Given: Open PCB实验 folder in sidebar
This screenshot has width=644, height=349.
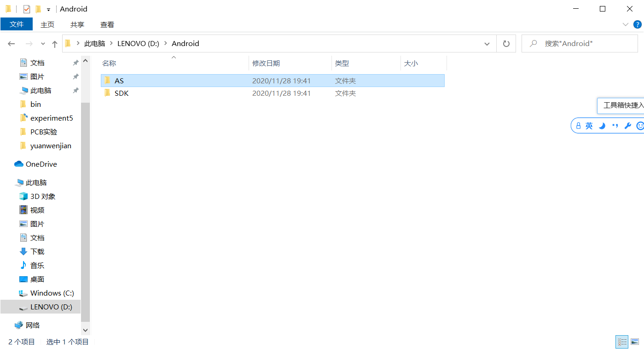Looking at the screenshot, I should click(x=44, y=132).
